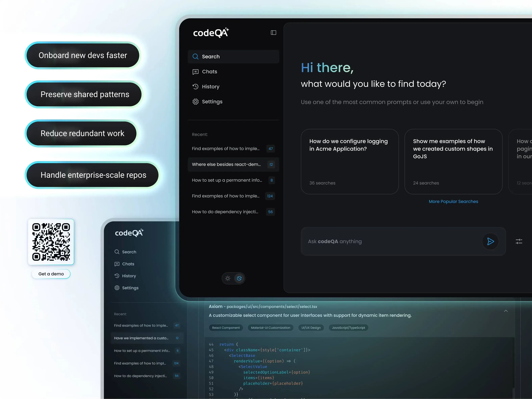Select 'custom shapes in GoJS' prompt card
532x399 pixels.
tap(453, 162)
